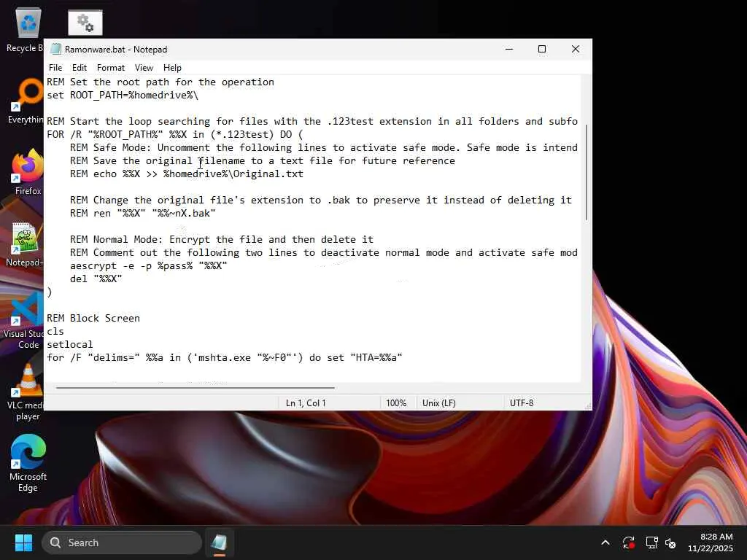Click the 'Ln 1, Col 1' status entry
Screen dimensions: 747x560
coord(306,402)
